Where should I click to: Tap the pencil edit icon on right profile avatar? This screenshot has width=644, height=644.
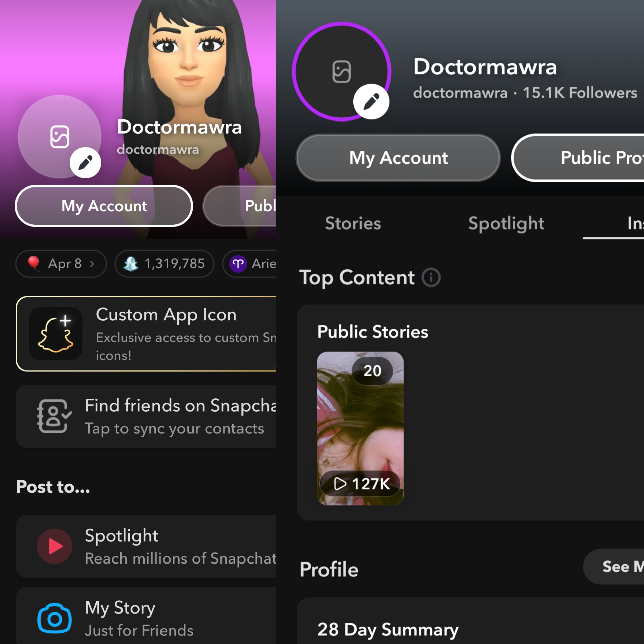pyautogui.click(x=371, y=102)
